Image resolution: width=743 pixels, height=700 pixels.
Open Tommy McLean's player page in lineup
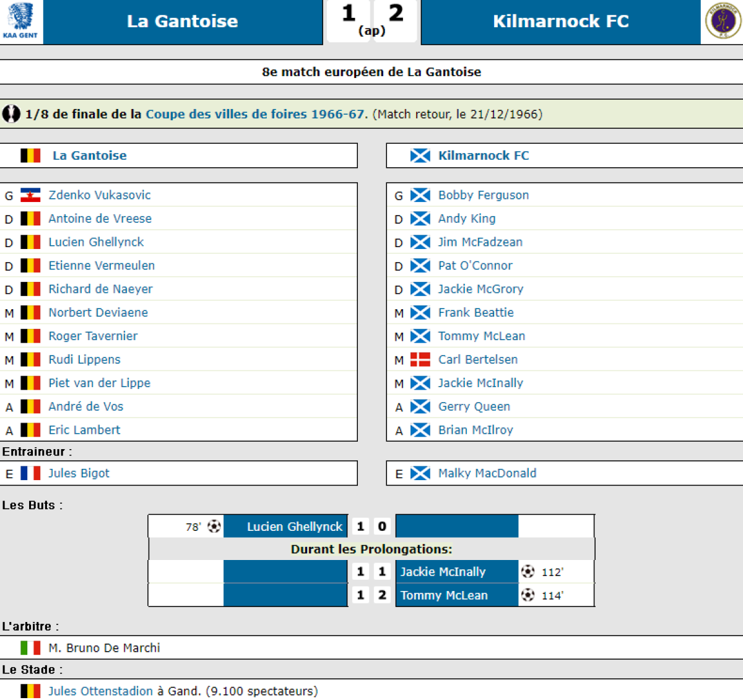(481, 336)
